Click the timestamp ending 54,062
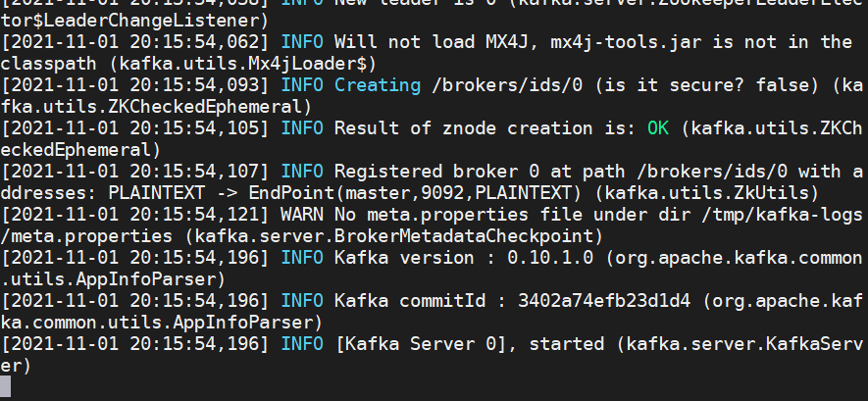The height and width of the screenshot is (401, 868). coord(135,42)
